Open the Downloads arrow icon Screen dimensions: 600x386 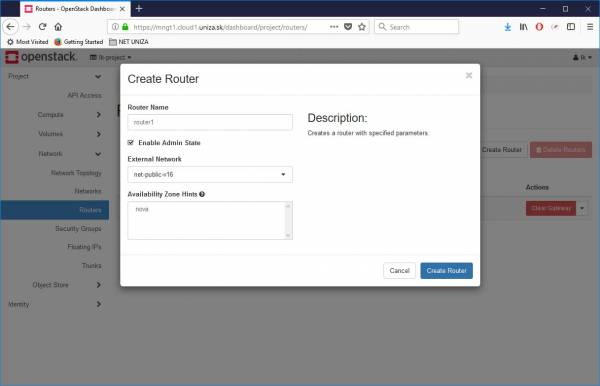(507, 27)
